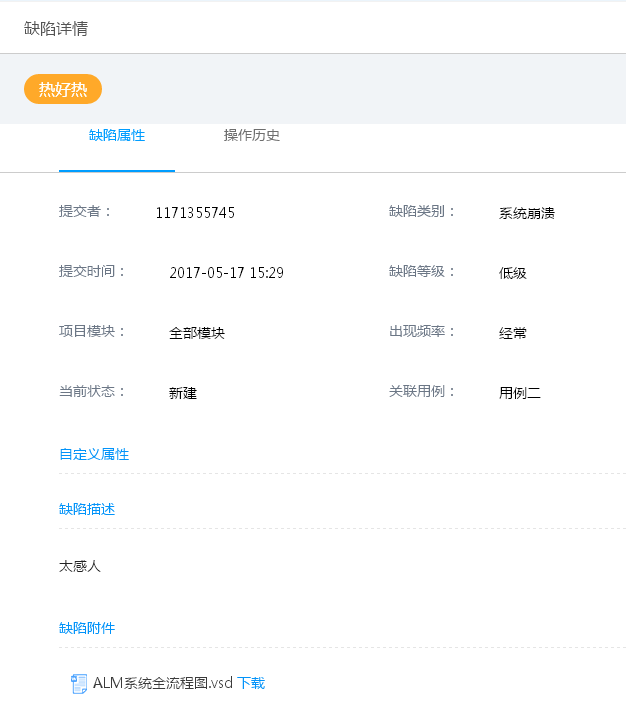Click the 经常 occurrence frequency value
The image size is (626, 728).
pos(512,333)
